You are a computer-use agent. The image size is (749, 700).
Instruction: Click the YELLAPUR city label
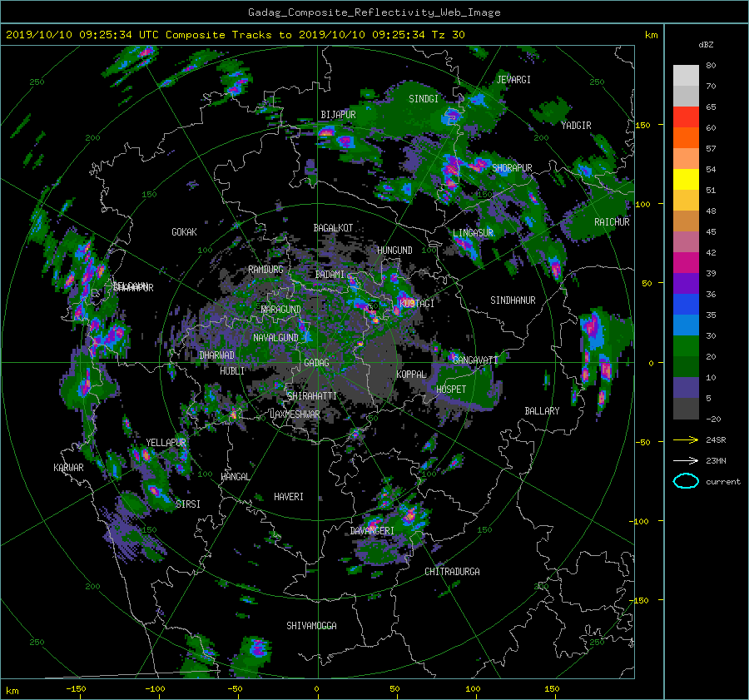pos(166,443)
